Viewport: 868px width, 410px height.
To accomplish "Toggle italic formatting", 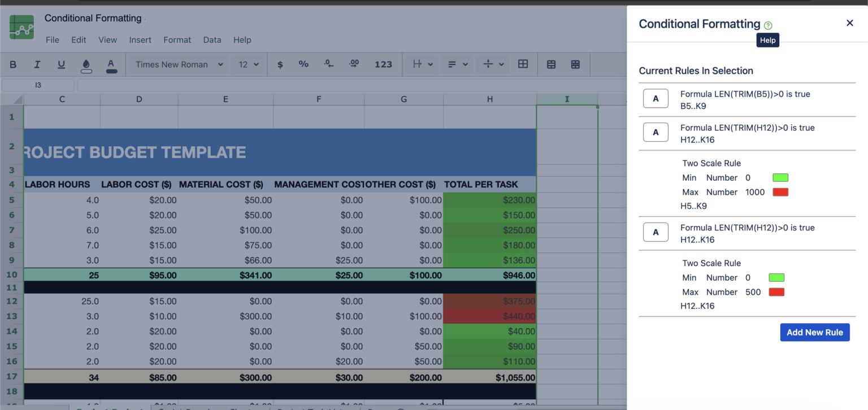I will coord(37,64).
